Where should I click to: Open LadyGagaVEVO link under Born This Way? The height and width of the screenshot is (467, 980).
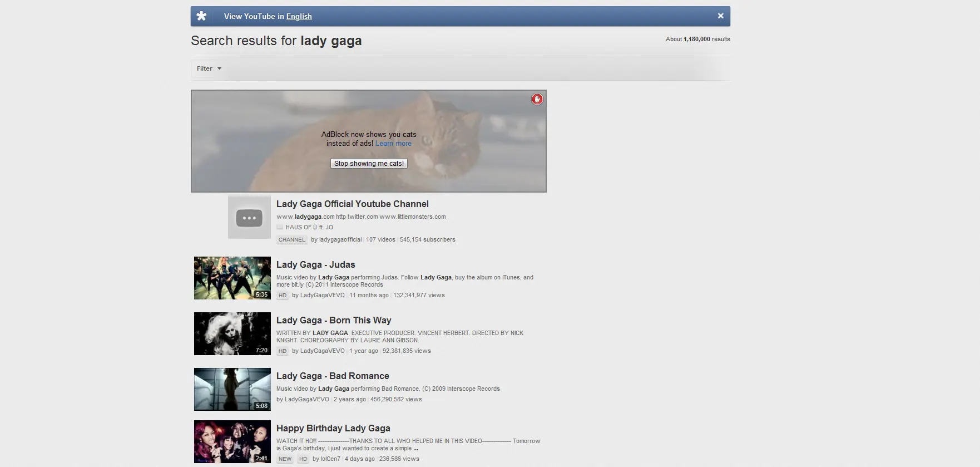coord(323,351)
